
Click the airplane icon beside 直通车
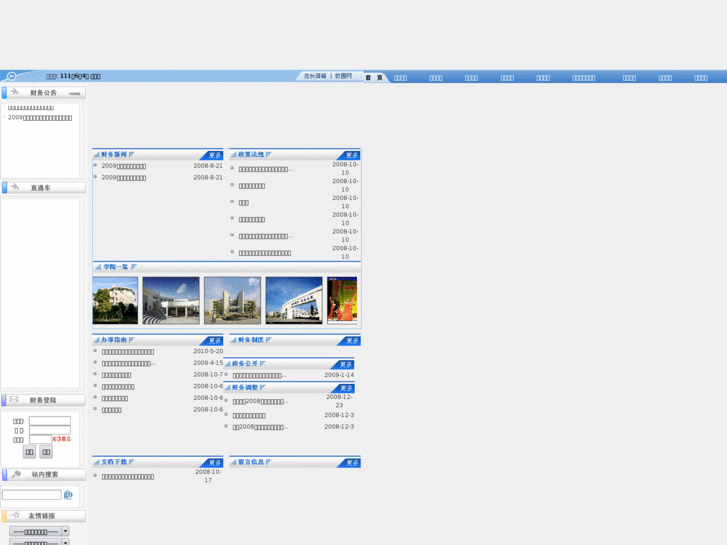click(x=15, y=187)
